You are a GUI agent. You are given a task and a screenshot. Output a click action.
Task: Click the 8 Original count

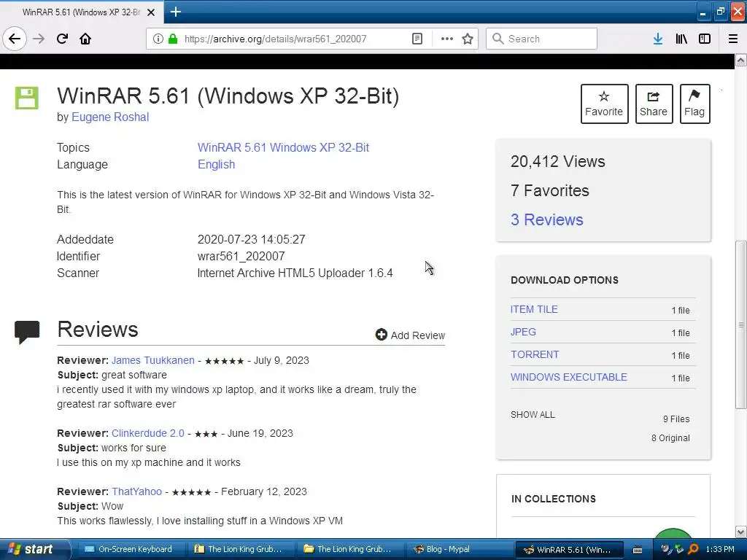[x=670, y=438]
